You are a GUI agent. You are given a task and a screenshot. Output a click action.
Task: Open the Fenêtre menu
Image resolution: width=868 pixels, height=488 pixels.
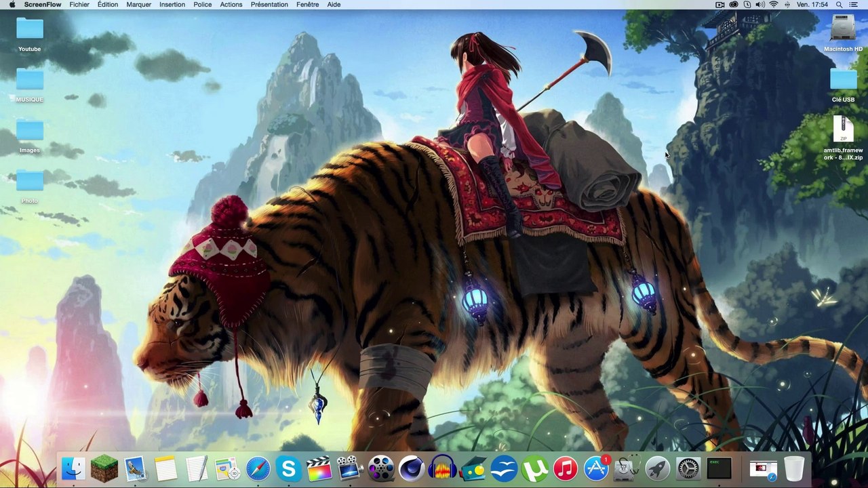point(308,5)
